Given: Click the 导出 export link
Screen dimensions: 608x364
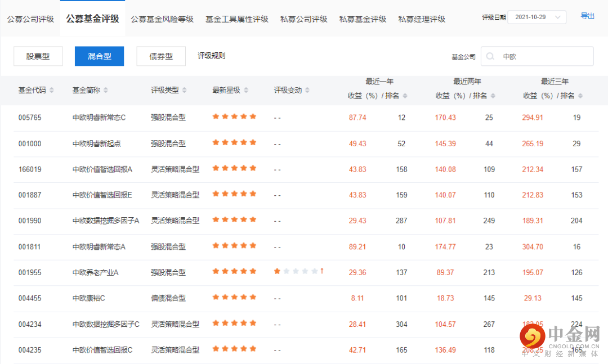Looking at the screenshot, I should [587, 16].
